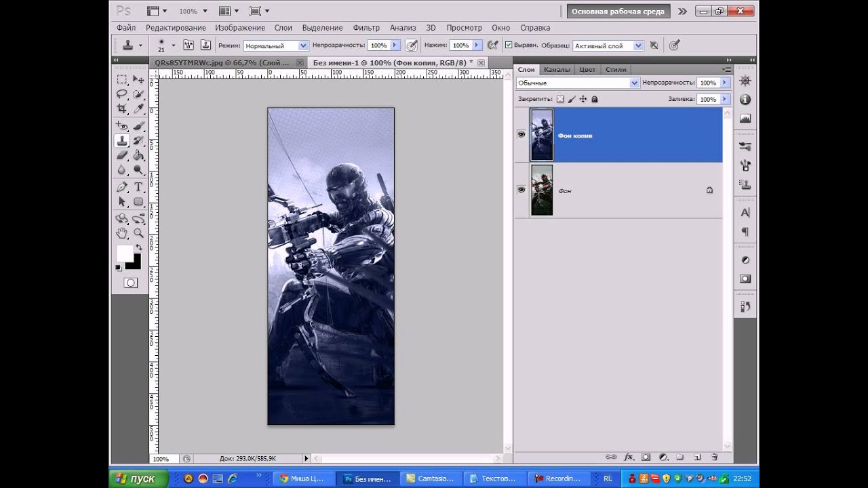Open Layers panel opacity slider arrow
The height and width of the screenshot is (488, 868).
(724, 83)
